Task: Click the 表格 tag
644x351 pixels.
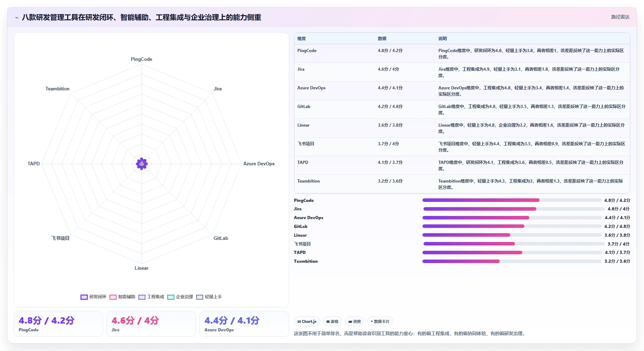Action: pyautogui.click(x=332, y=321)
